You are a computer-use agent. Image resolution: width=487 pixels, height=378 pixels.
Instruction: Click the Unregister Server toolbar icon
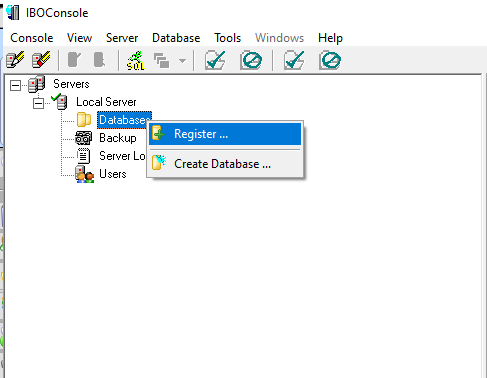tap(41, 60)
